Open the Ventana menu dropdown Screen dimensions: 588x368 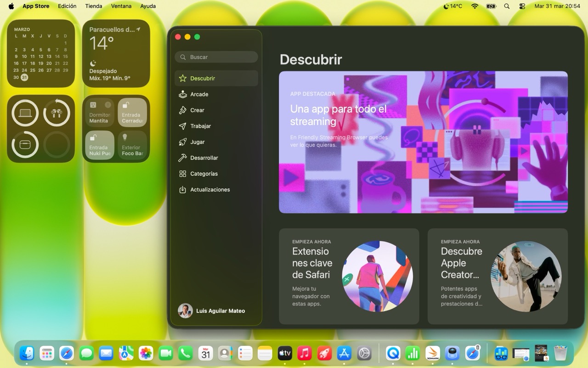(x=121, y=6)
